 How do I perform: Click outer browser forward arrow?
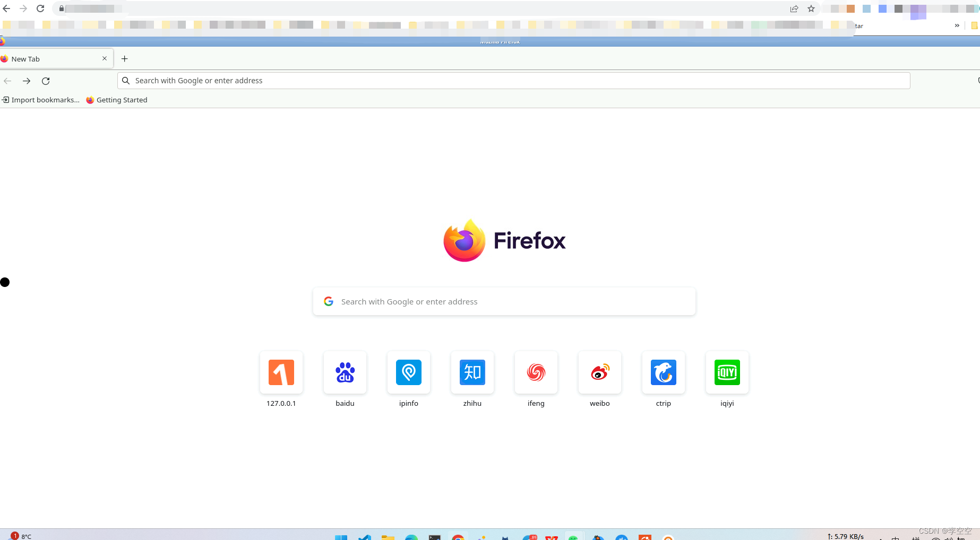tap(23, 8)
